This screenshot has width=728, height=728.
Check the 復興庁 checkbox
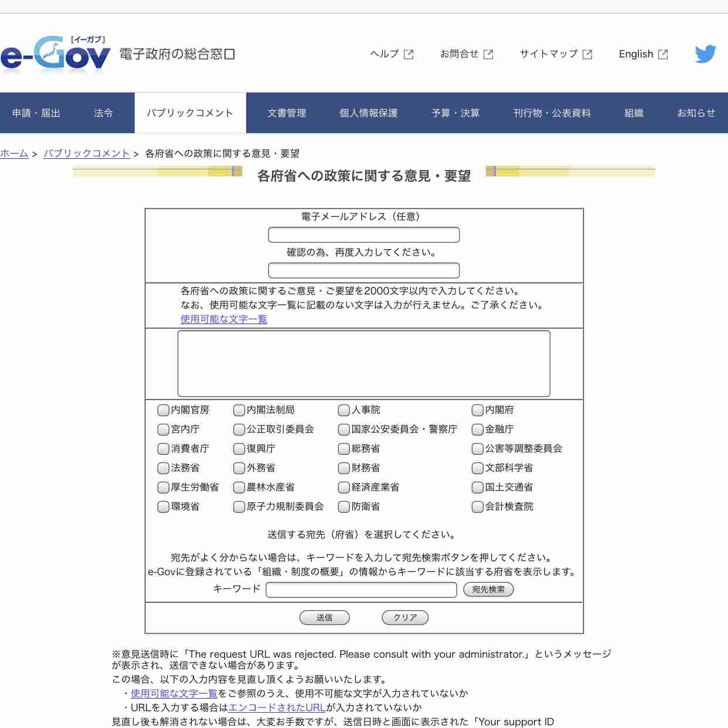click(239, 449)
